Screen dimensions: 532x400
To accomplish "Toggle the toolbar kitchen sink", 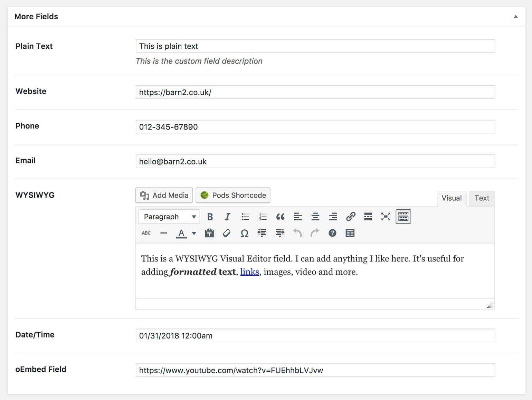I will (x=403, y=217).
